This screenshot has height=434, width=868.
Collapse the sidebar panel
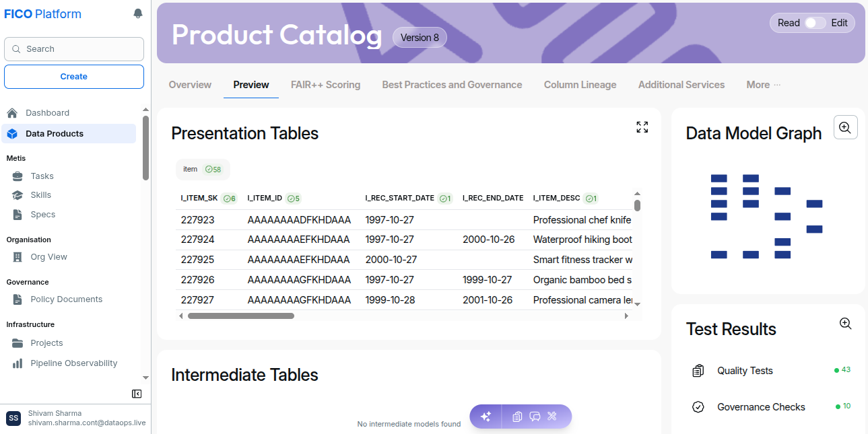[137, 394]
